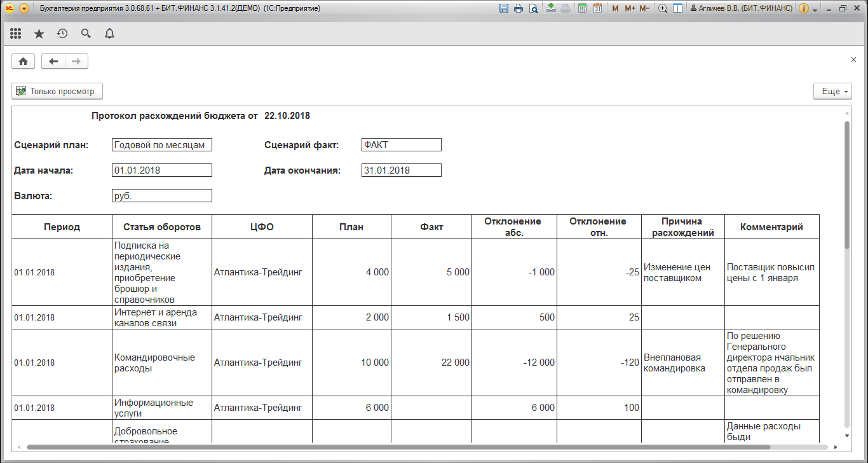Open the main menu dropdown arrow by 1C logo
Viewport: 868px width, 463px height.
click(x=24, y=9)
